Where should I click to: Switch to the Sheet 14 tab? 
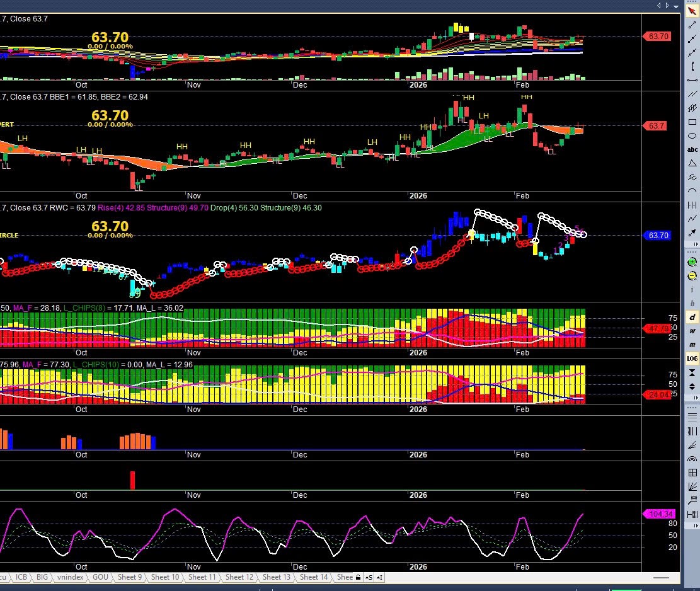click(x=313, y=577)
